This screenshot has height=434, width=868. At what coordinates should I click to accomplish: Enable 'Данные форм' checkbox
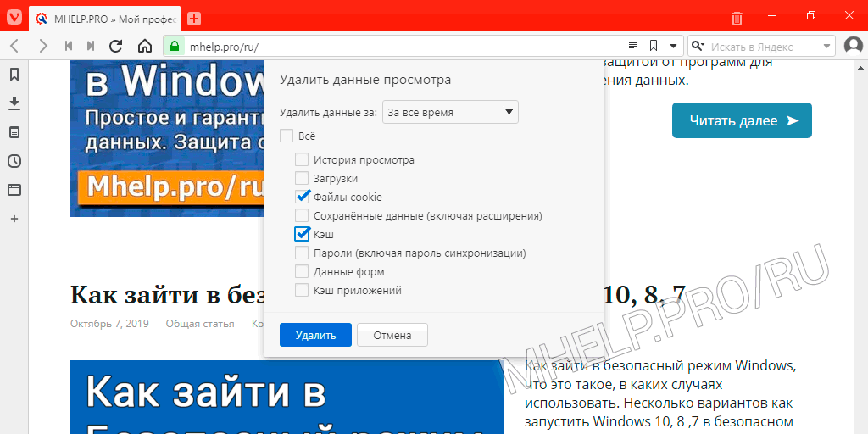coord(302,272)
